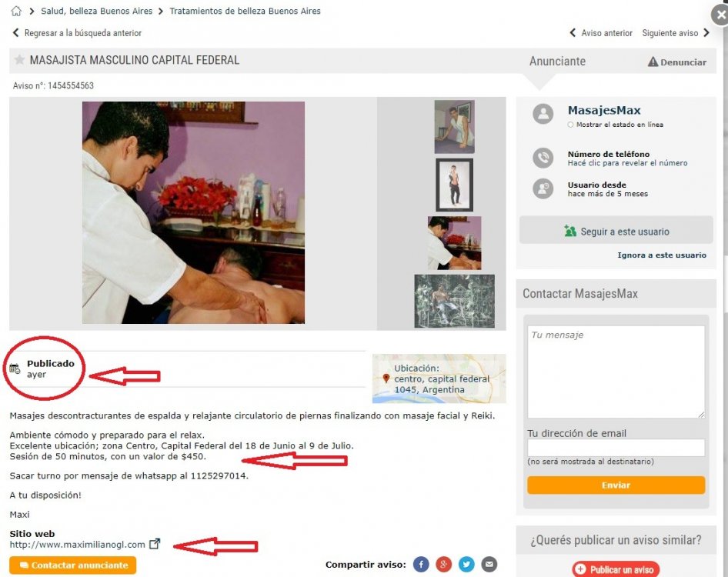Toggle Mostrar el estado en línea
728x577 pixels.
pyautogui.click(x=570, y=125)
